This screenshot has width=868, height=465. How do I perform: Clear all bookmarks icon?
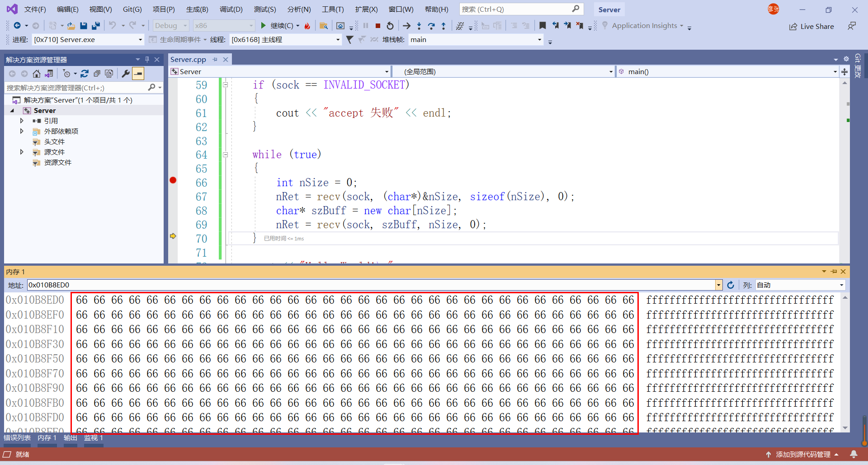[x=580, y=26]
